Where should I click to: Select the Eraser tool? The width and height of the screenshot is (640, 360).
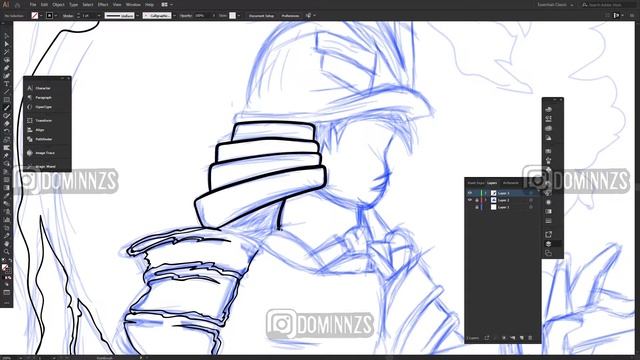click(x=7, y=123)
